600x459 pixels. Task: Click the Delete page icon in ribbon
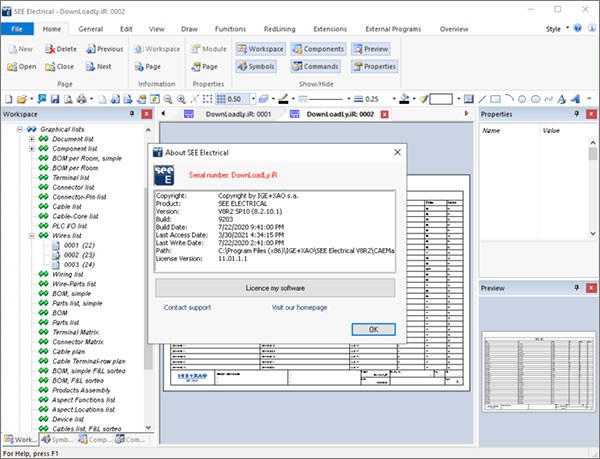61,48
